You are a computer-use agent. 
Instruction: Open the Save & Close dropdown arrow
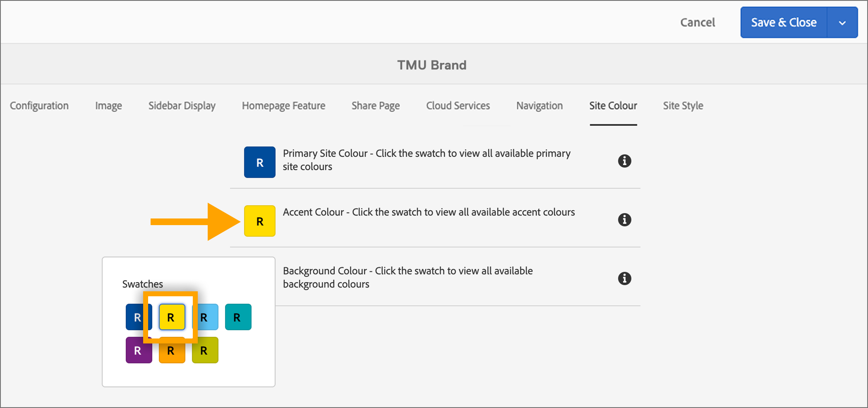(x=843, y=22)
